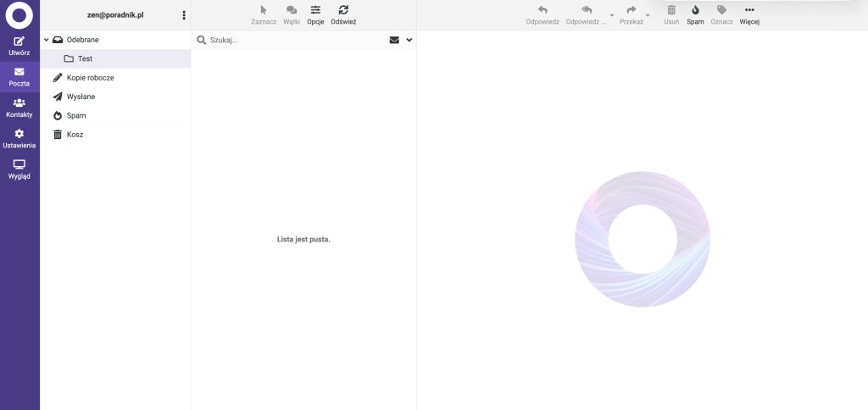Open the Kontakty contacts section

click(x=19, y=108)
